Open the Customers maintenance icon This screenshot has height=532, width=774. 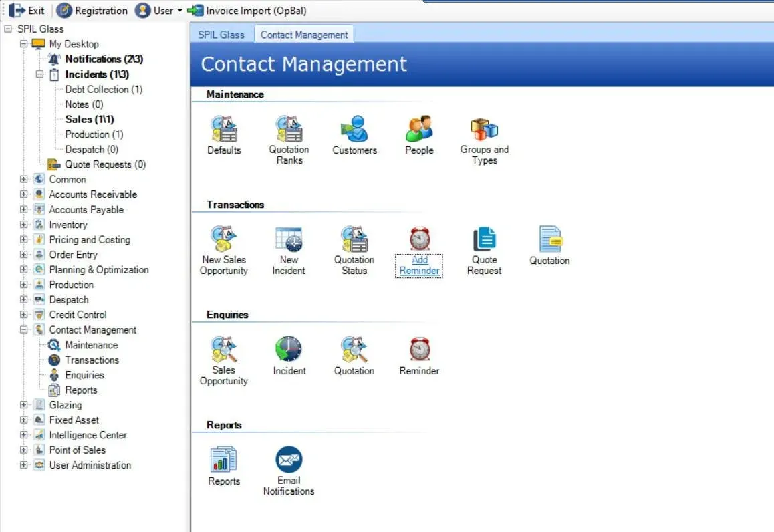(x=354, y=129)
